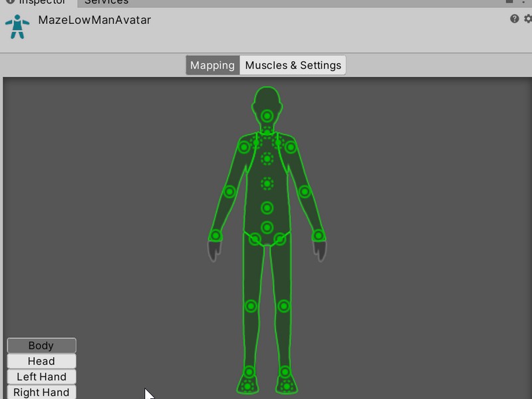Select the knee node on screen-left leg
Viewport: 532px width, 399px height.
[x=251, y=306]
